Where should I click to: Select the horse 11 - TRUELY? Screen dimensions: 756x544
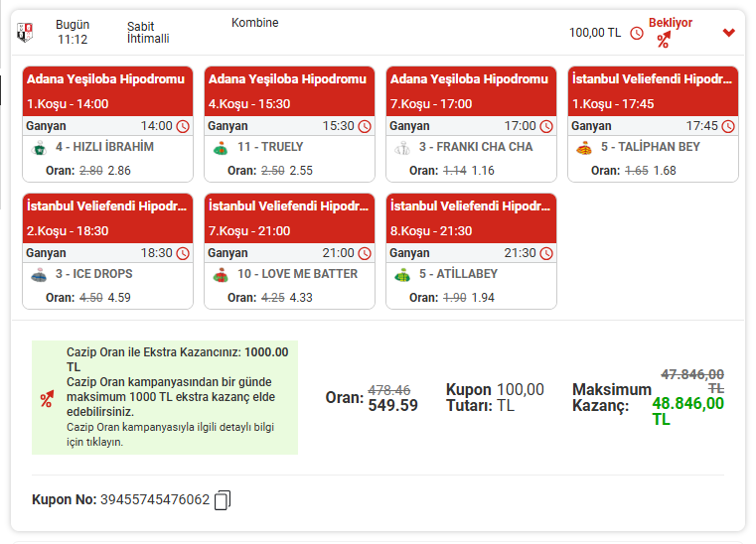pyautogui.click(x=270, y=147)
